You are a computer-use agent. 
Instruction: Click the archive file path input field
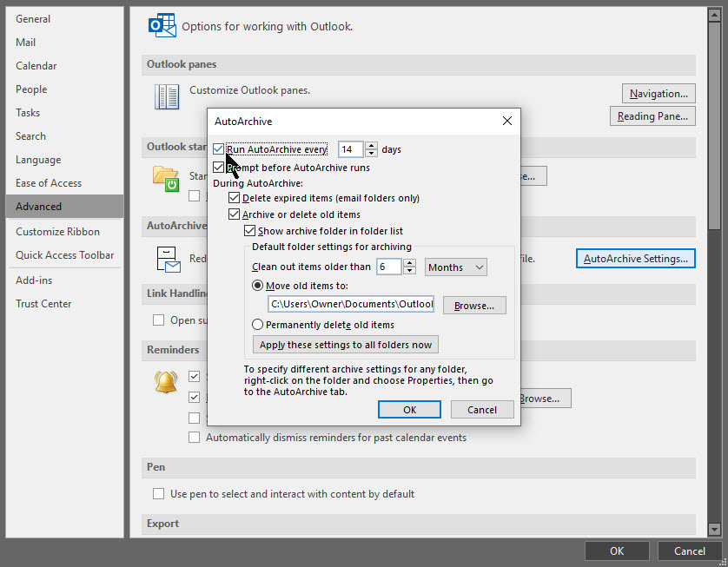[350, 304]
